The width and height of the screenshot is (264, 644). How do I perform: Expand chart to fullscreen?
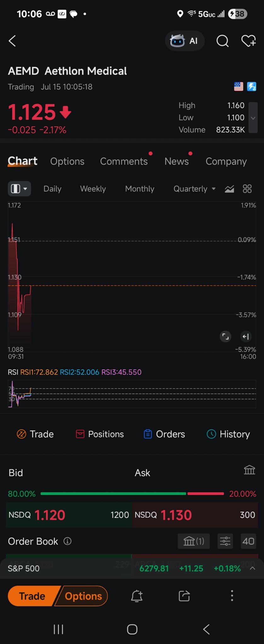(225, 336)
